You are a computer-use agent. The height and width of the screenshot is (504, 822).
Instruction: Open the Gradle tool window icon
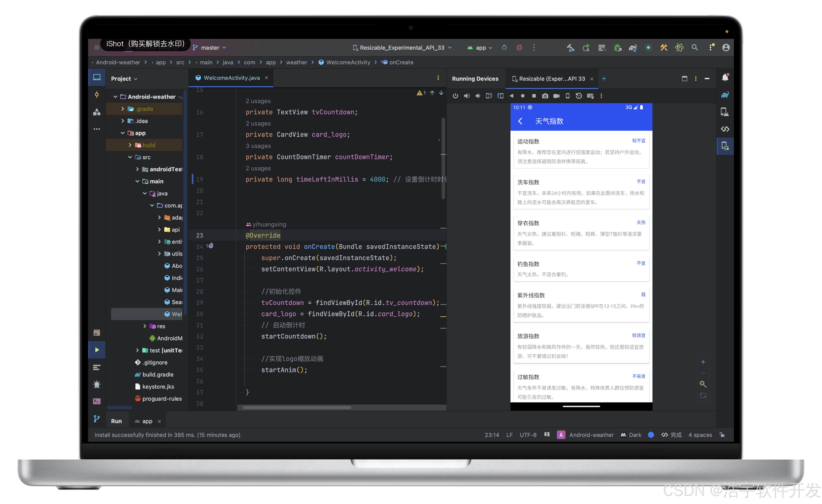[x=725, y=95]
